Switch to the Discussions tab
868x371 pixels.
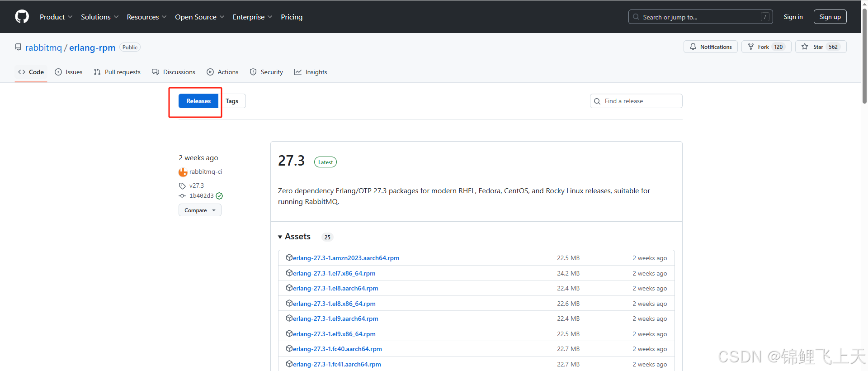pos(174,72)
